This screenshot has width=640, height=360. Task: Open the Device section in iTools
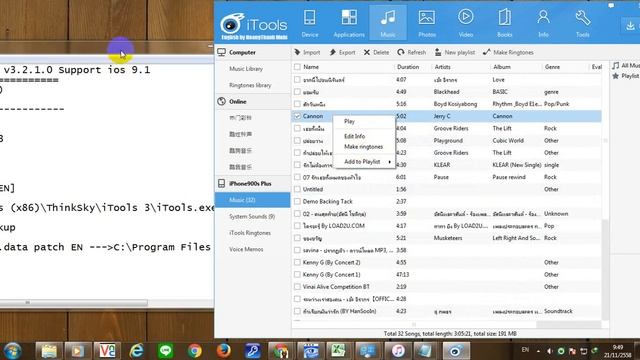pos(310,23)
